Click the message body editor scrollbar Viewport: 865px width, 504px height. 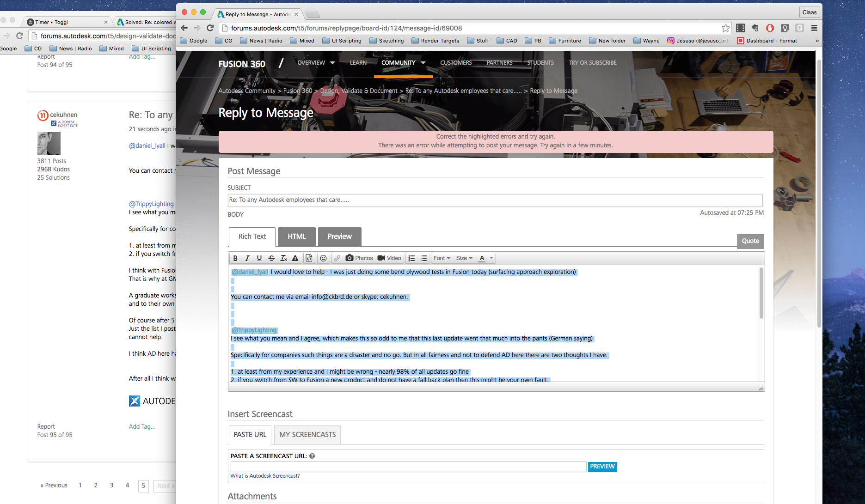point(761,293)
